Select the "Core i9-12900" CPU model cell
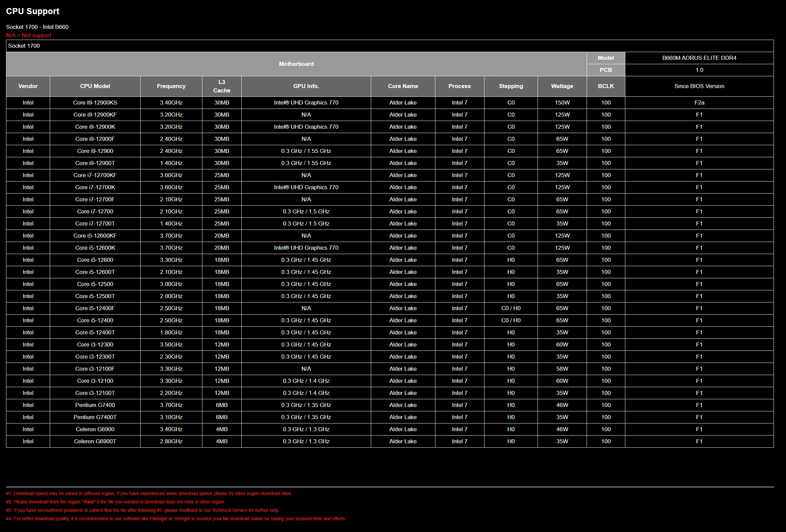 click(95, 151)
